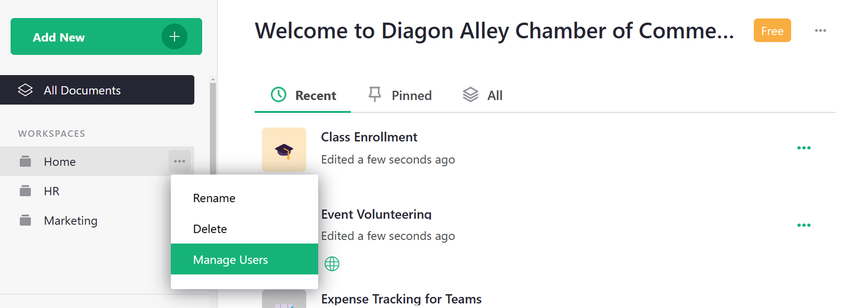Switch to the All tab
Viewport: 868px width, 308px height.
coord(483,95)
